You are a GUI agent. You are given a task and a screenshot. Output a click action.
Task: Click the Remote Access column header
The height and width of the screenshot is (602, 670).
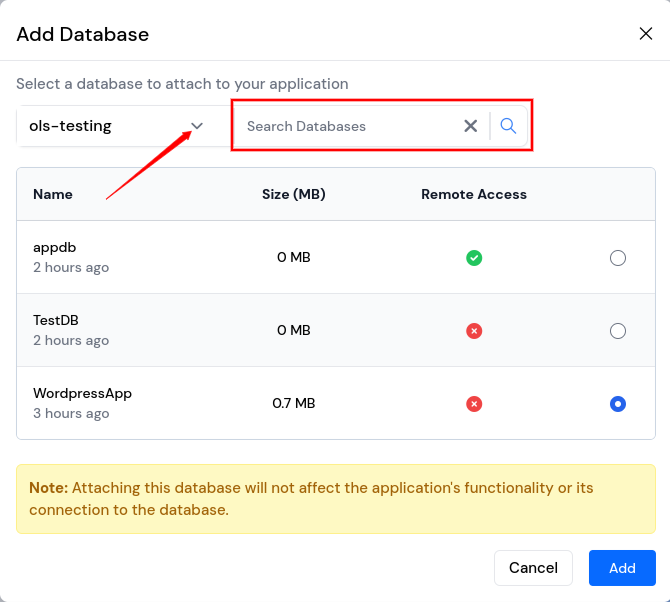click(474, 194)
